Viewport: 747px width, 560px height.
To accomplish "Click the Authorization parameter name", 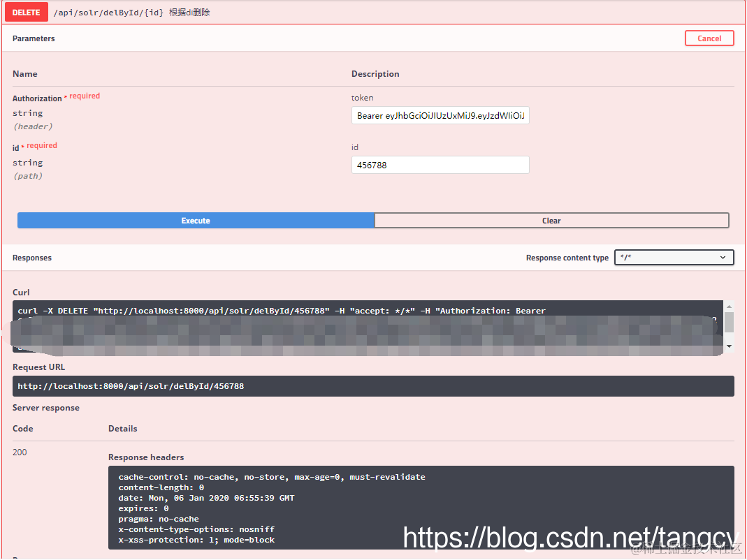I will pyautogui.click(x=37, y=98).
